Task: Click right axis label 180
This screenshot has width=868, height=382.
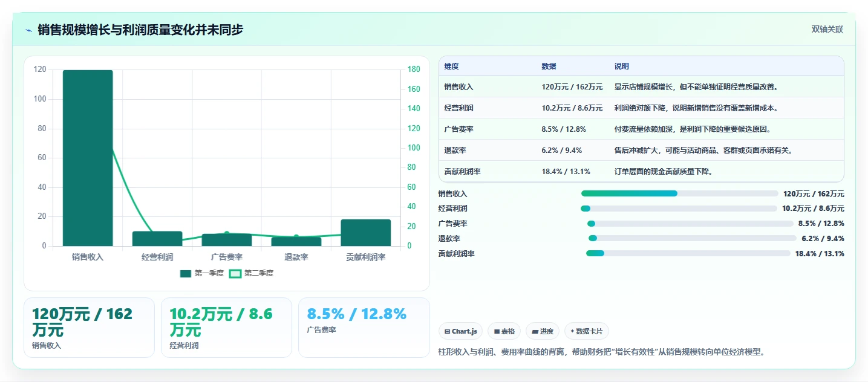Action: pyautogui.click(x=414, y=70)
